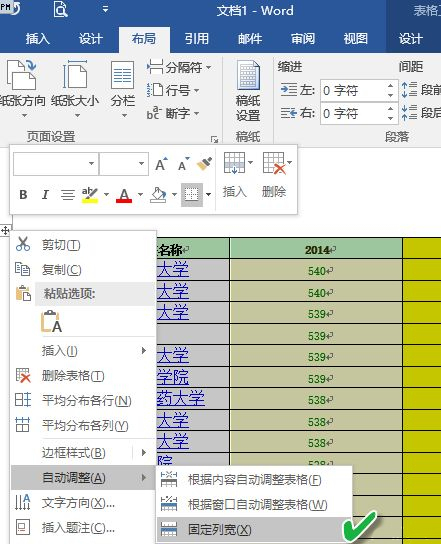This screenshot has width=441, height=544.
Task: Open Columns (分栏) menu
Action: pyautogui.click(x=122, y=88)
